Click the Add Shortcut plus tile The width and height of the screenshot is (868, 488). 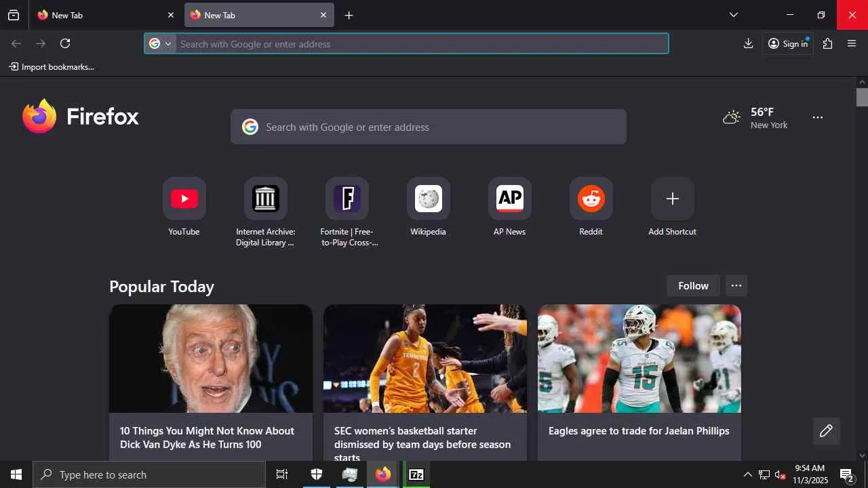673,199
